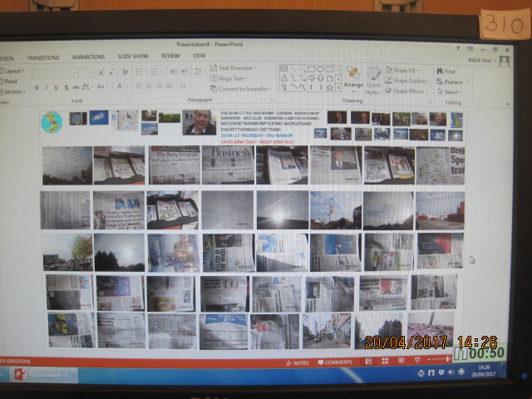This screenshot has height=399, width=532.
Task: Toggle Underline formatting in Font group
Action: click(x=57, y=87)
